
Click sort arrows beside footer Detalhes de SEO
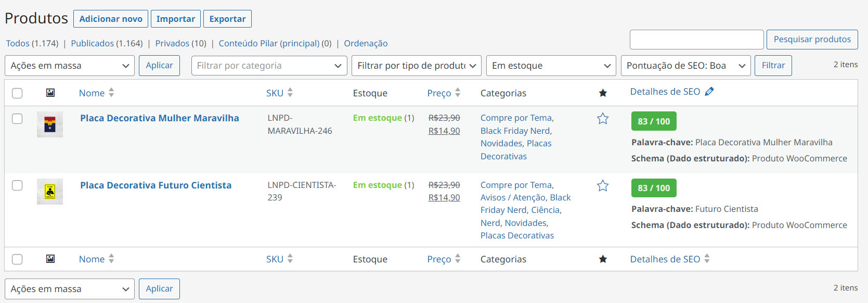707,259
